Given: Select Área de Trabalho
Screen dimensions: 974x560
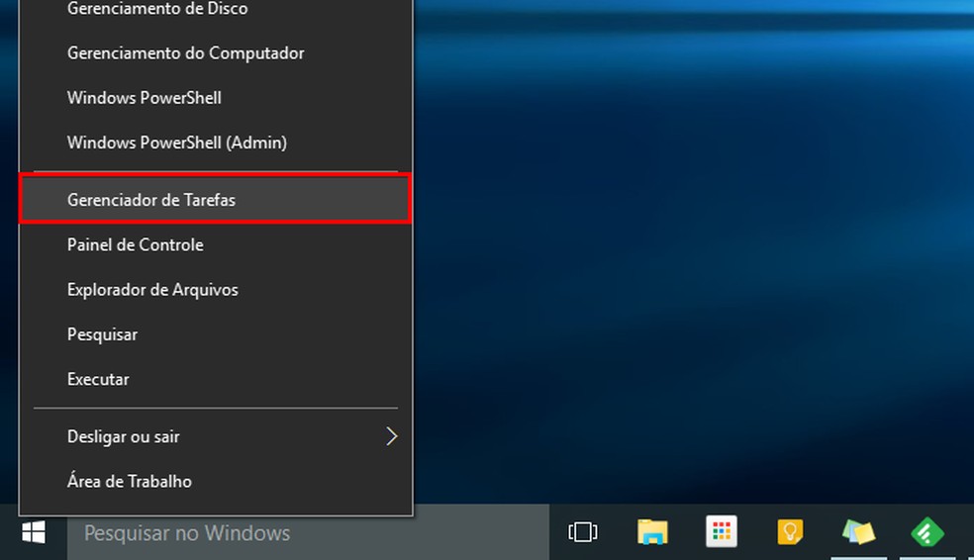Looking at the screenshot, I should (216, 481).
